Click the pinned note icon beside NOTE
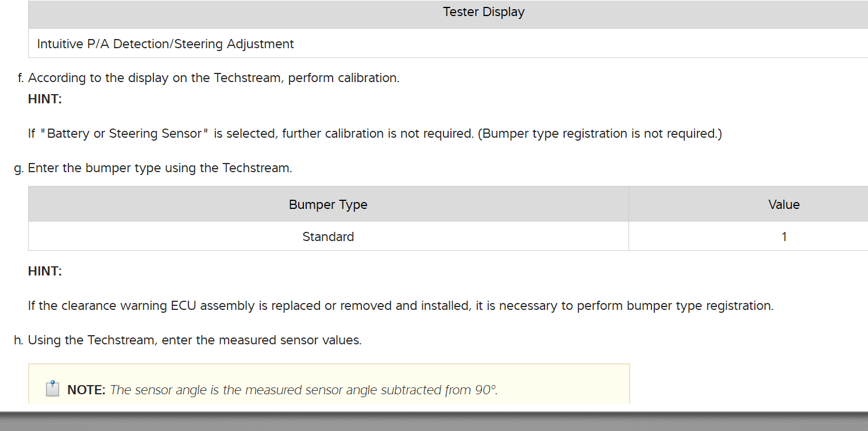The width and height of the screenshot is (868, 431). (52, 389)
